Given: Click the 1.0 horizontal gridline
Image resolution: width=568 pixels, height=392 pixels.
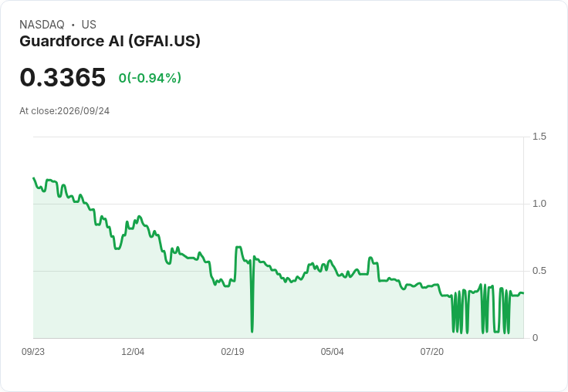Looking at the screenshot, I should click(x=278, y=204).
